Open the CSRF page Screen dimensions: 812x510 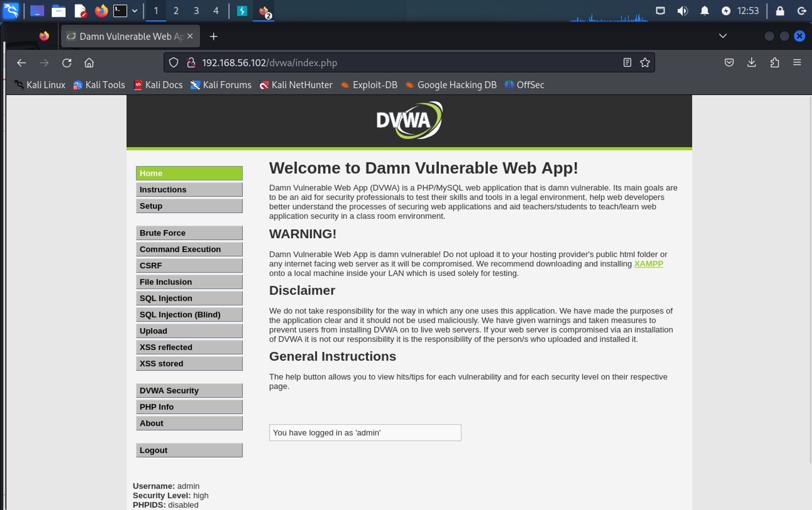click(x=189, y=265)
